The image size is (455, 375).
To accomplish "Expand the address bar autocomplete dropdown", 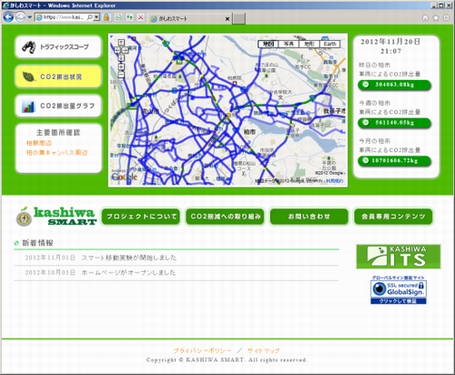I will (97, 17).
